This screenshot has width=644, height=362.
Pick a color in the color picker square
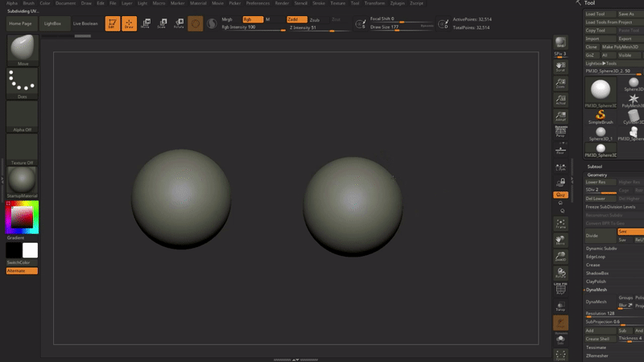[x=22, y=216]
